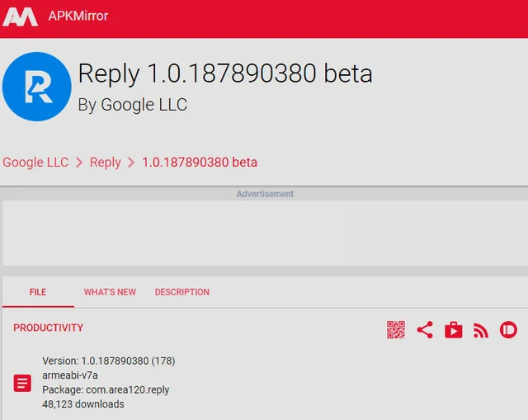The width and height of the screenshot is (528, 420).
Task: Open the PRODUCTIVITY category link
Action: click(x=48, y=328)
